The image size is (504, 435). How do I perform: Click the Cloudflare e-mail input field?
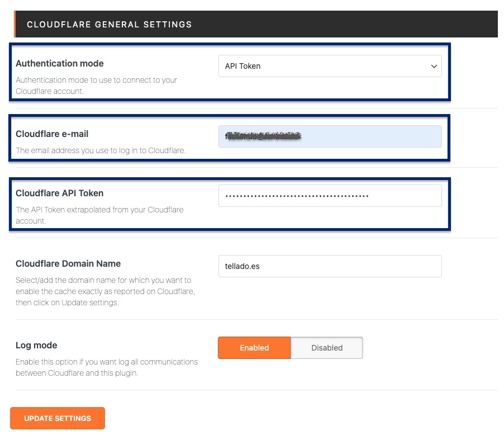point(330,136)
